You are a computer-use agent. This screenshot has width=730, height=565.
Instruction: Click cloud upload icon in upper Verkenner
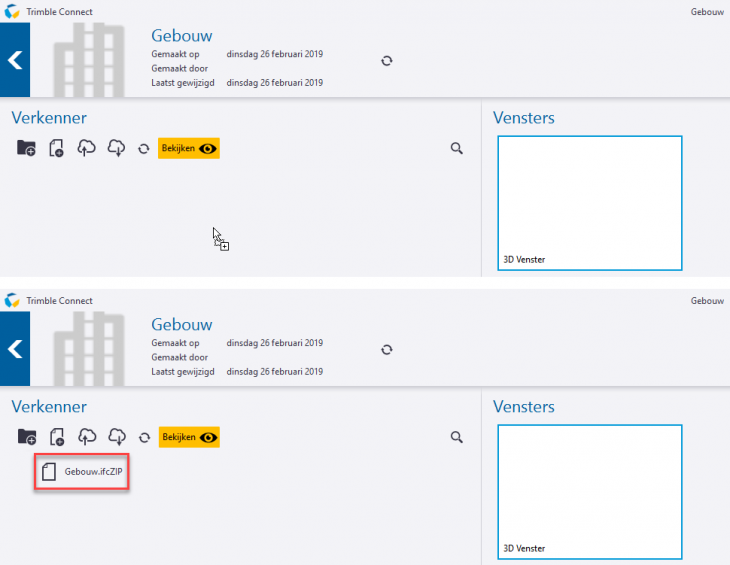pyautogui.click(x=86, y=148)
